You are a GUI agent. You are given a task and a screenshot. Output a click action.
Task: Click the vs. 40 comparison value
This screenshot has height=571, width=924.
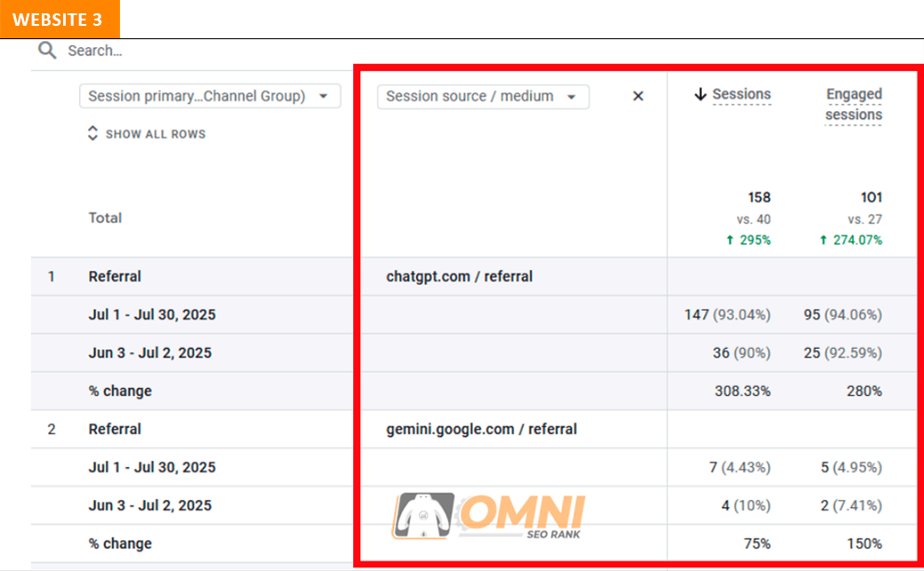(x=753, y=219)
